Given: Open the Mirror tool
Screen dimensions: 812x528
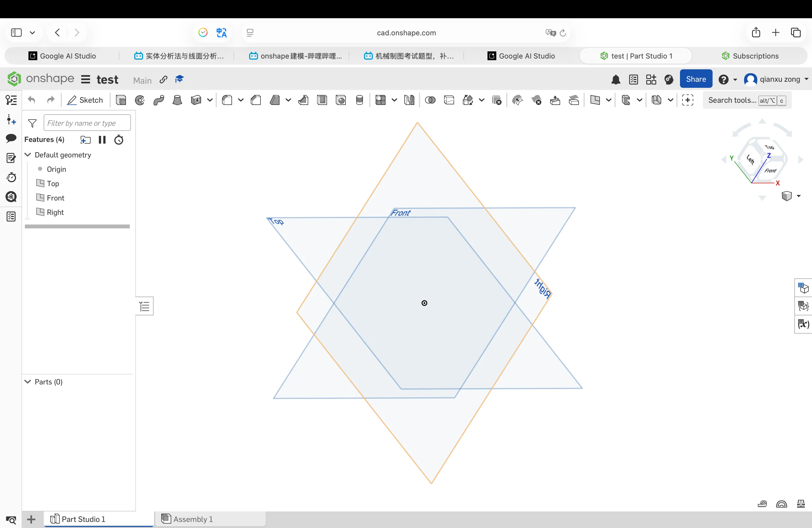Looking at the screenshot, I should point(409,100).
